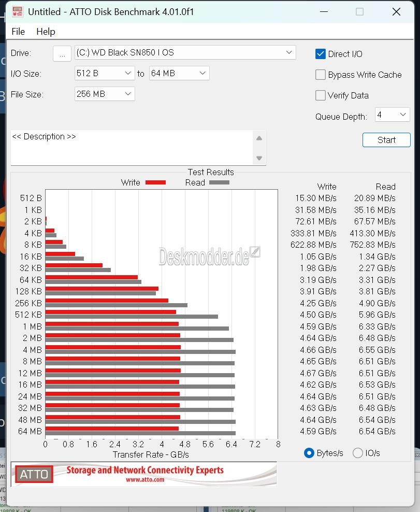Open the www.atto.com link in banner
The width and height of the screenshot is (420, 512).
coord(145,480)
